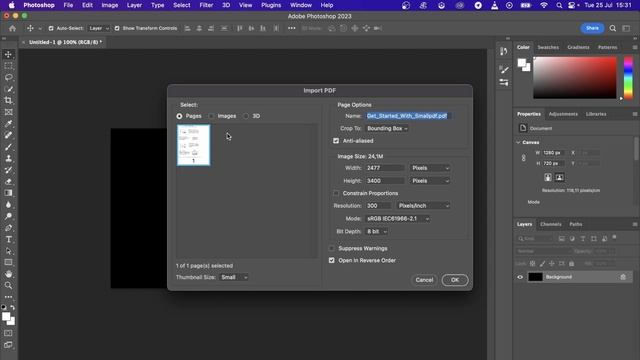Viewport: 640px width, 360px height.
Task: Select the Pen tool
Action: 8,228
